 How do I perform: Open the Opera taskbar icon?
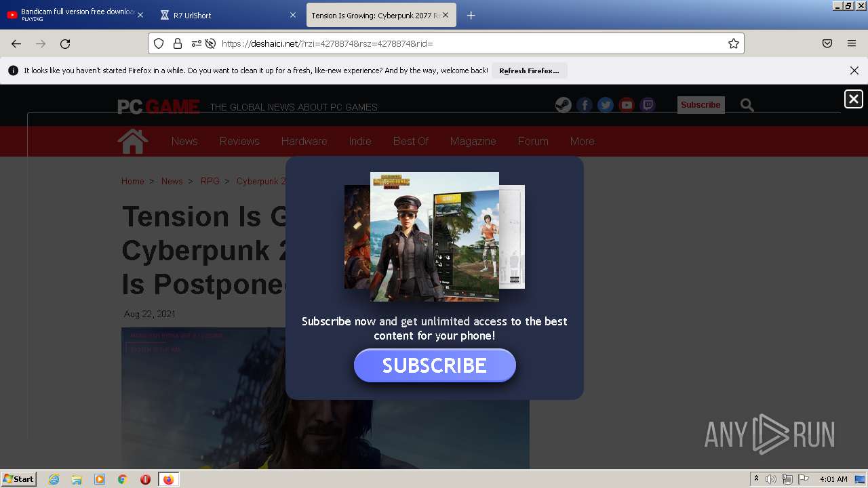tap(145, 479)
